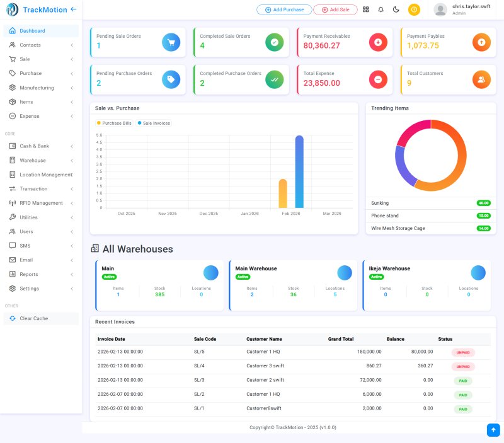The width and height of the screenshot is (504, 443).
Task: Open the notifications bell icon
Action: tap(382, 9)
